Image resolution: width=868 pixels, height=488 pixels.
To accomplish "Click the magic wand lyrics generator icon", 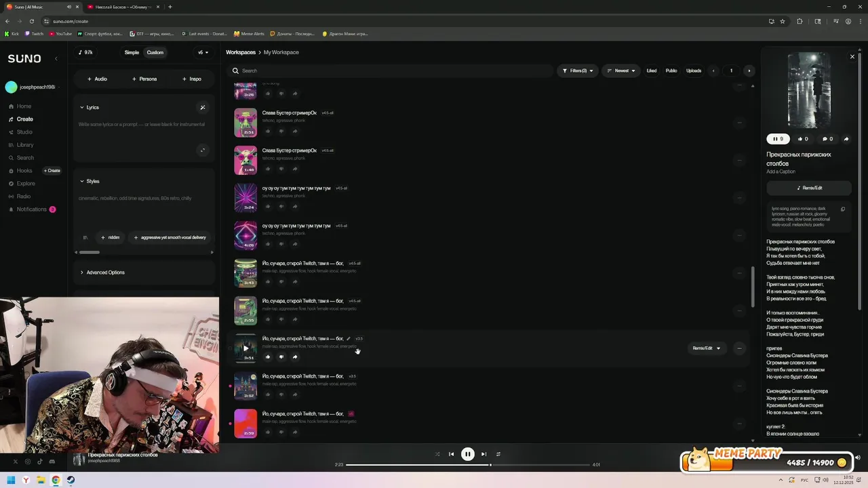I will point(202,107).
